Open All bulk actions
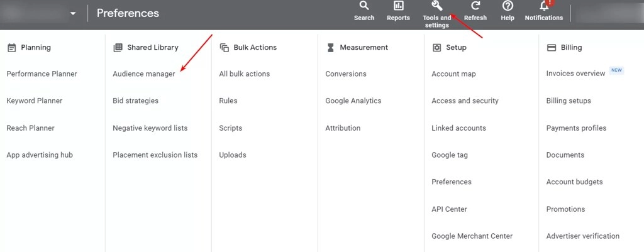The width and height of the screenshot is (644, 252). (245, 74)
